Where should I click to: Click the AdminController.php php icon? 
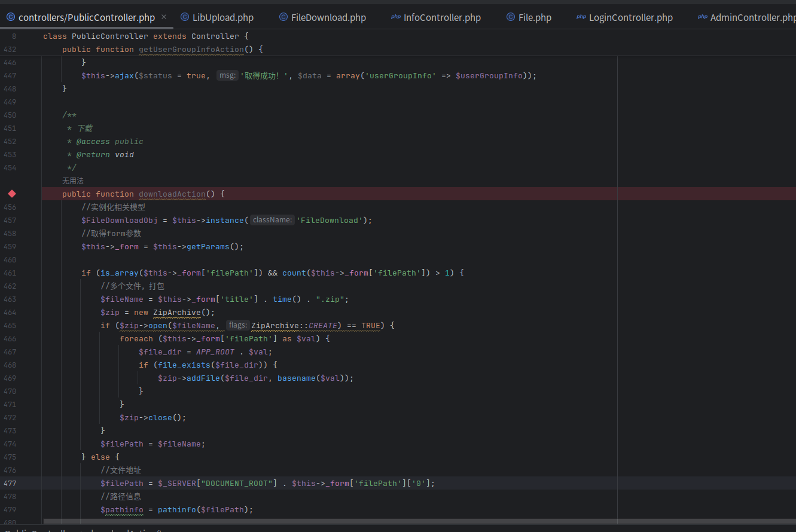click(x=702, y=17)
